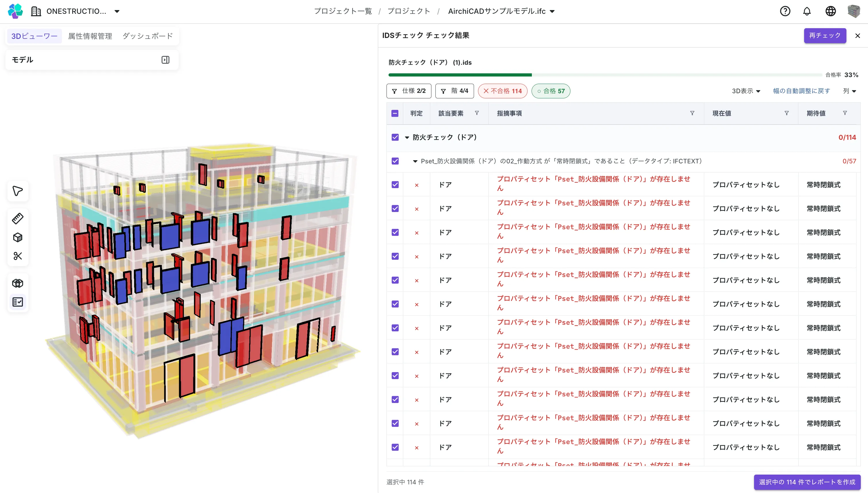Image resolution: width=868 pixels, height=493 pixels.
Task: Open the 仕様 2/2 filter button
Action: click(x=409, y=91)
